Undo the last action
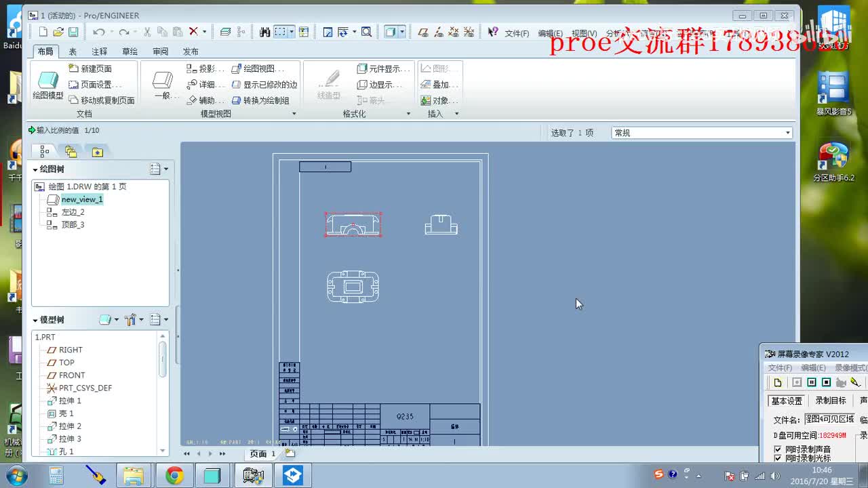Screen dimensions: 868x488 coord(98,32)
